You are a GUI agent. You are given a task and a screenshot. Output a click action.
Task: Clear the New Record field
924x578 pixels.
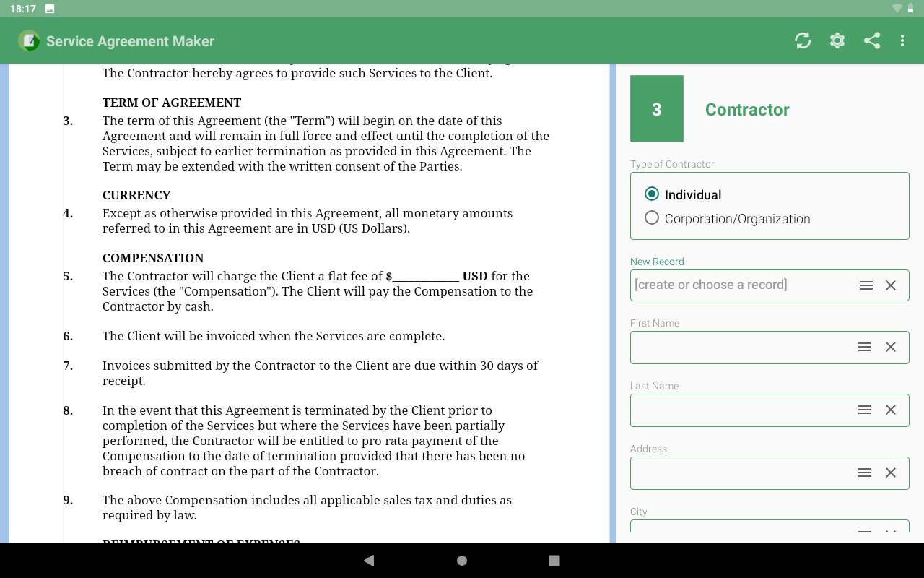pyautogui.click(x=891, y=285)
